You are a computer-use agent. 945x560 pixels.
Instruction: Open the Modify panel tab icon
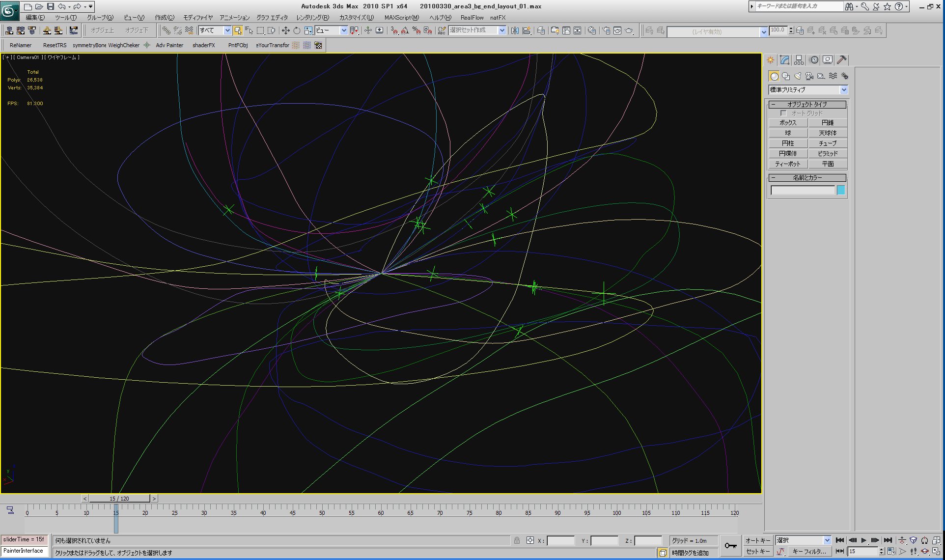(784, 60)
